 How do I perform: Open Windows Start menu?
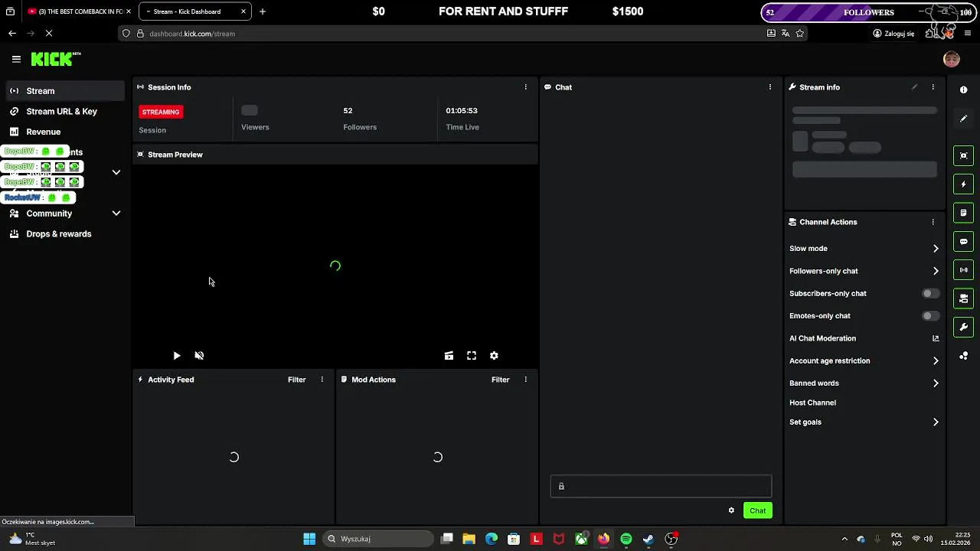(309, 539)
